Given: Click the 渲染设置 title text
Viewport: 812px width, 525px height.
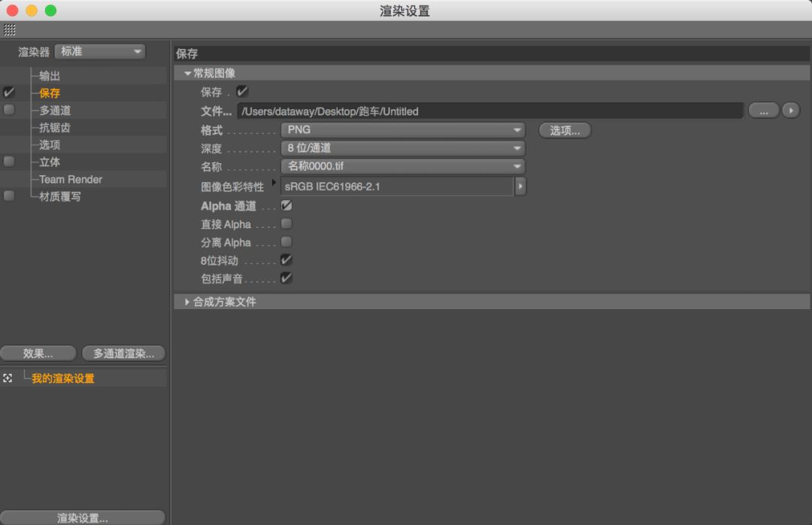Looking at the screenshot, I should click(405, 11).
